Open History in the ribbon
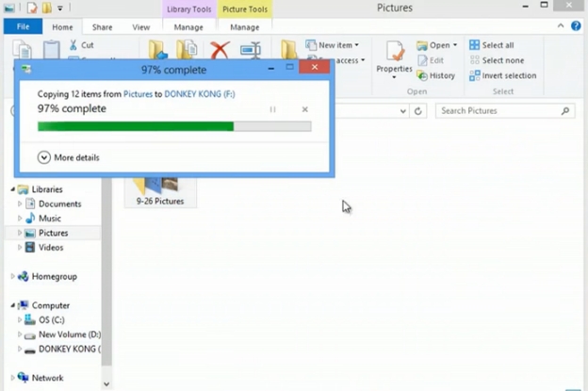Screen dimensions: 588x391 pyautogui.click(x=435, y=75)
